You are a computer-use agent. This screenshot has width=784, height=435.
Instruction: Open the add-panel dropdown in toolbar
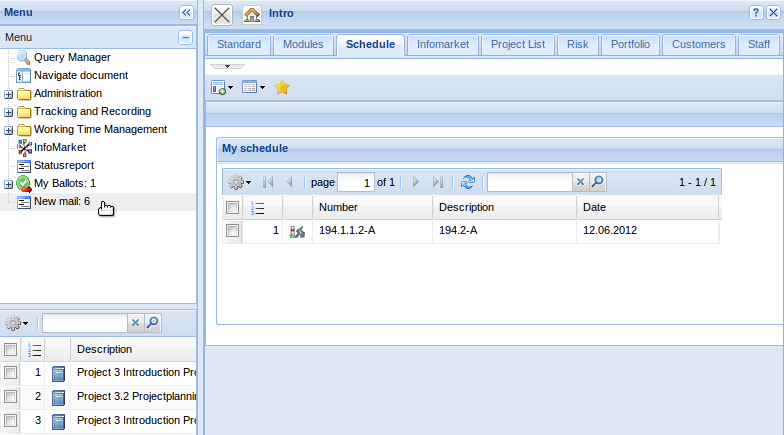pyautogui.click(x=222, y=88)
